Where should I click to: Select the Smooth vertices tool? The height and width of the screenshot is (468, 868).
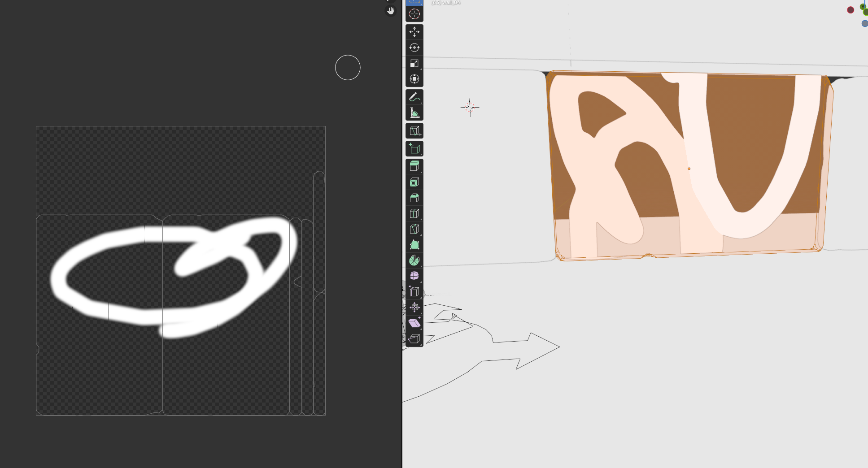tap(414, 276)
